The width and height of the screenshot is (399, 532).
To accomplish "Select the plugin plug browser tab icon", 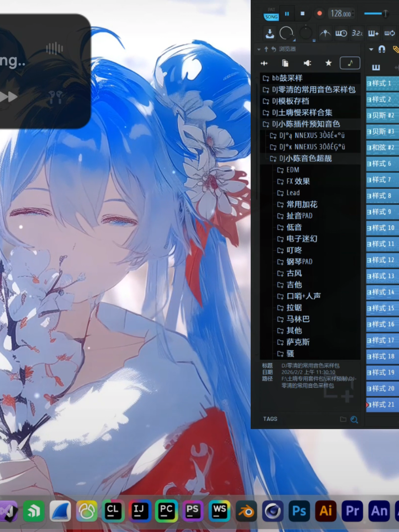I will [x=307, y=63].
